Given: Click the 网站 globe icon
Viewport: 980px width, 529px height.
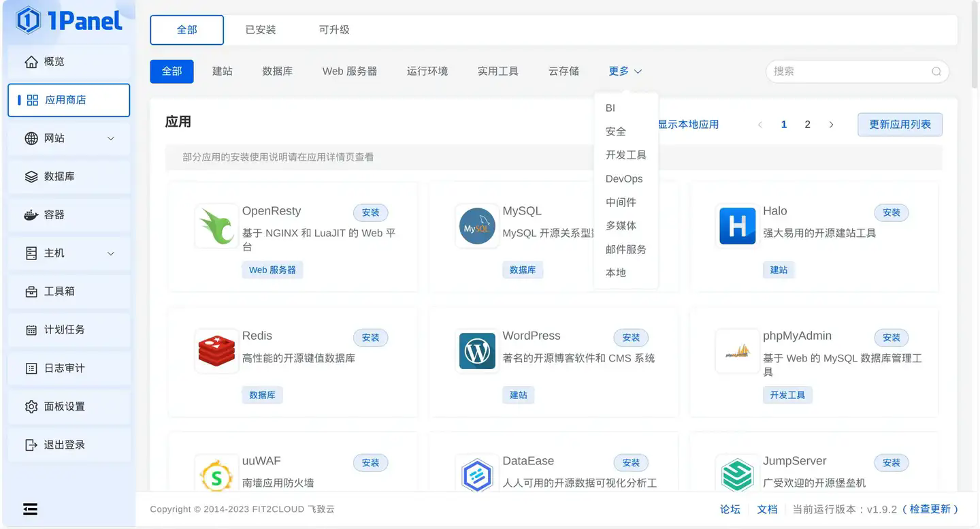Looking at the screenshot, I should click(31, 138).
